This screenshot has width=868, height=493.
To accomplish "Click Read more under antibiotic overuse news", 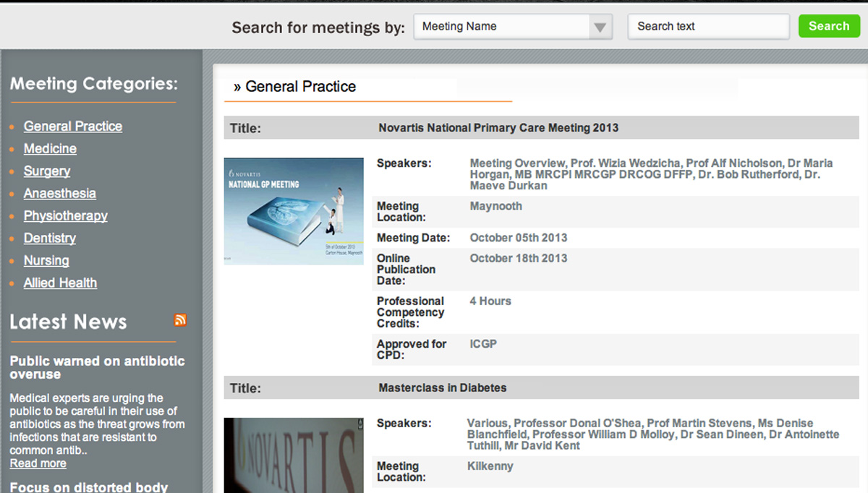I will [38, 463].
